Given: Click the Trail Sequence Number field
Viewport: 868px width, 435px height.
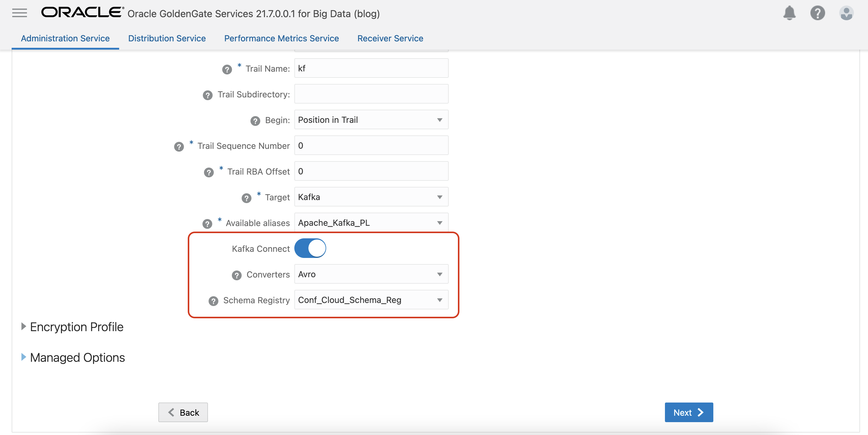Looking at the screenshot, I should tap(371, 146).
